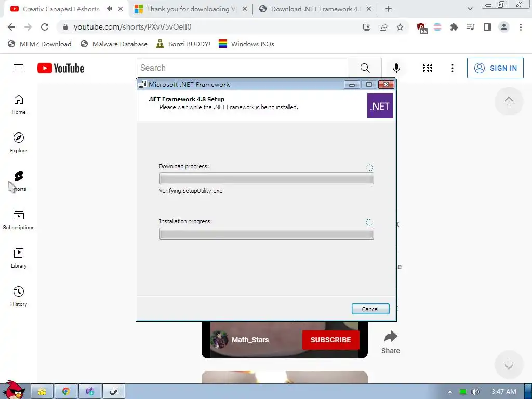Open the .NET setup taskbar icon

point(114,392)
